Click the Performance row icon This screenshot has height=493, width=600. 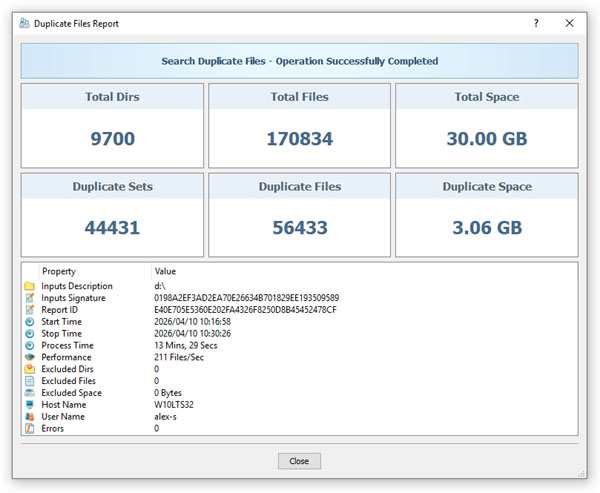click(29, 357)
